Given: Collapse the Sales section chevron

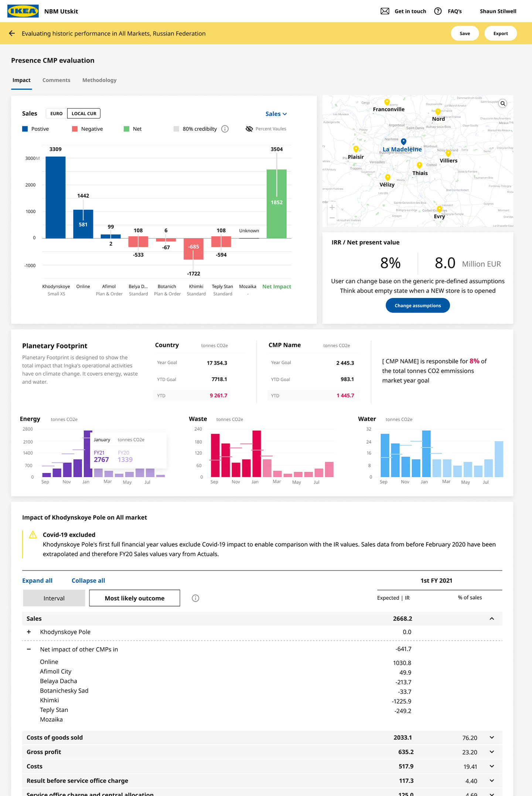Looking at the screenshot, I should pos(492,619).
